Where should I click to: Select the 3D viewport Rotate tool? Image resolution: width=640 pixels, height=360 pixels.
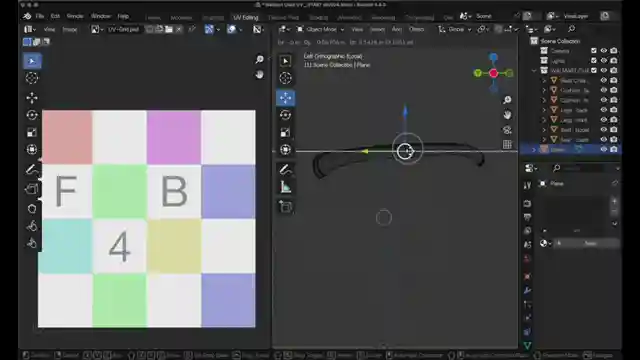[x=285, y=115]
